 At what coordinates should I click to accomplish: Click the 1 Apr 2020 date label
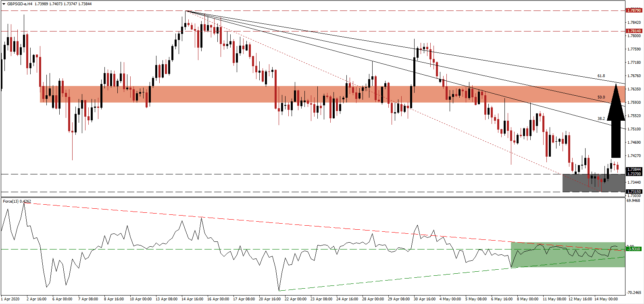pyautogui.click(x=10, y=299)
